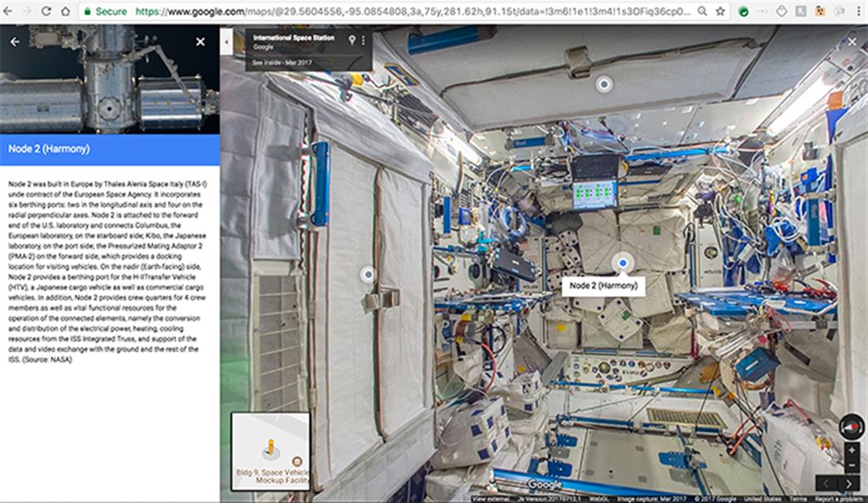Click the location pin icon in info card
Image resolution: width=868 pixels, height=503 pixels.
[x=352, y=39]
